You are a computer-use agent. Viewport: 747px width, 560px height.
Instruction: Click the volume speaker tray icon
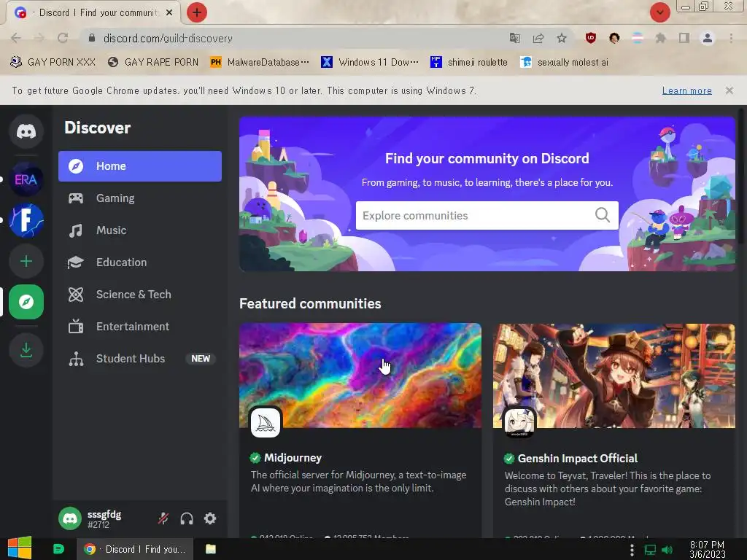[x=667, y=550]
